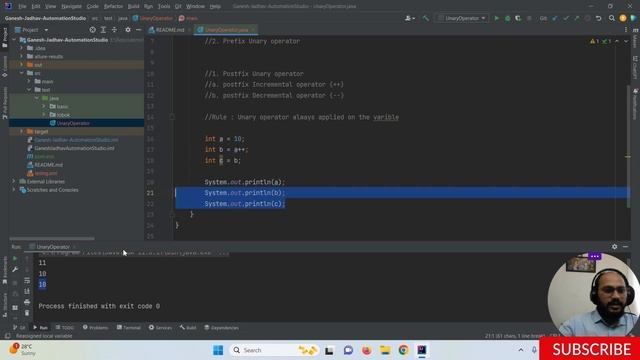Screen dimensions: 640x360
Task: Open the TODO tool window
Action: [65, 327]
